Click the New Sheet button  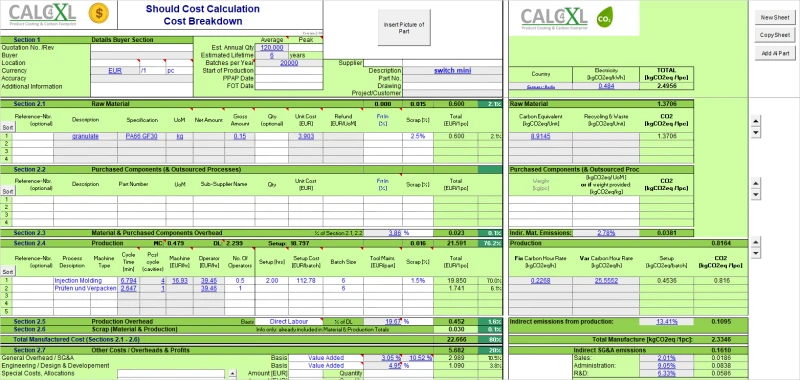(775, 17)
